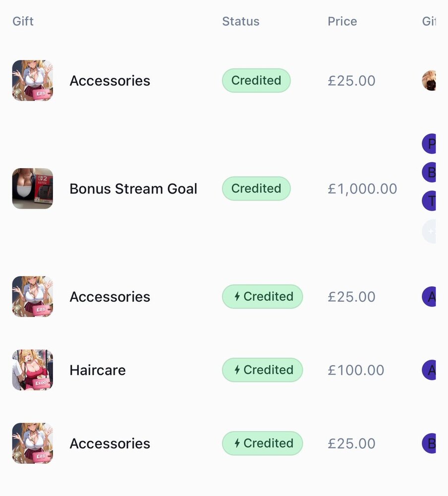Open the Haircare gift thumbnail image
This screenshot has height=496, width=448.
coord(33,370)
